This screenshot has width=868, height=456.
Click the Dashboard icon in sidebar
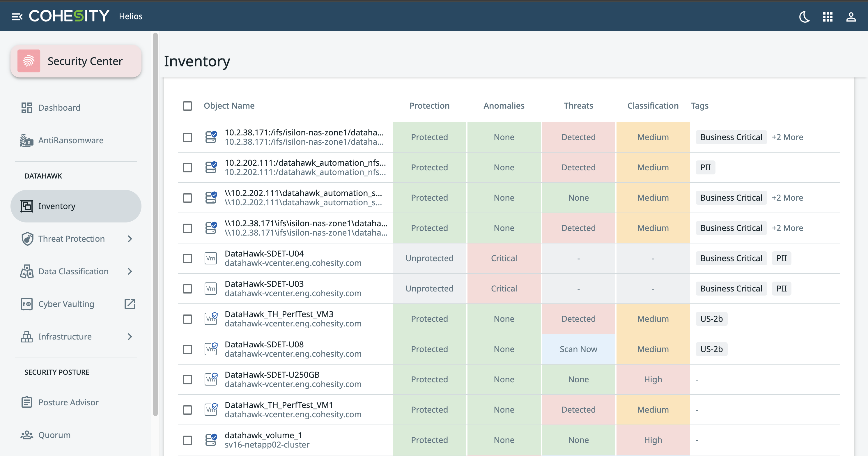pyautogui.click(x=26, y=107)
